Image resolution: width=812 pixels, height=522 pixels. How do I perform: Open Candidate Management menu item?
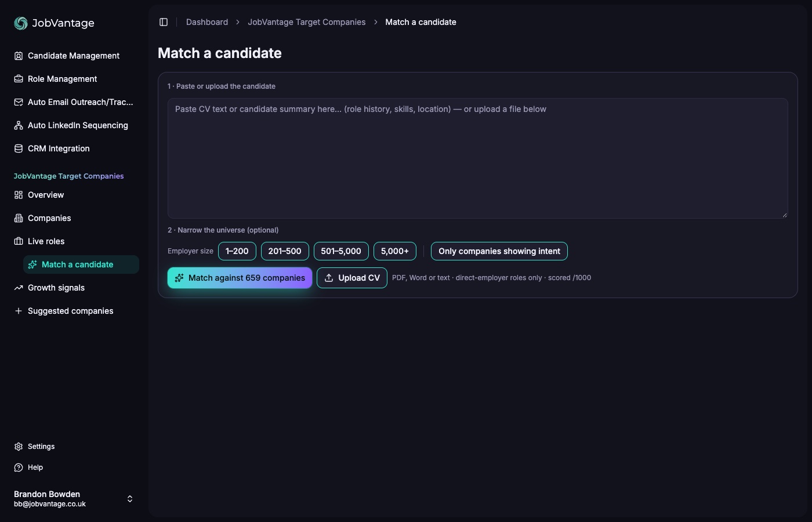(x=74, y=56)
